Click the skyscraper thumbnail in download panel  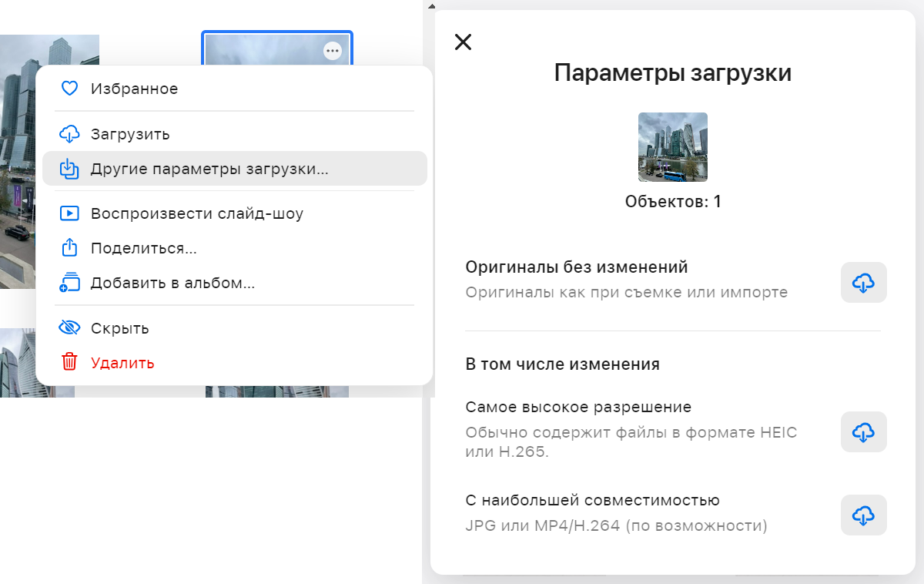tap(673, 147)
